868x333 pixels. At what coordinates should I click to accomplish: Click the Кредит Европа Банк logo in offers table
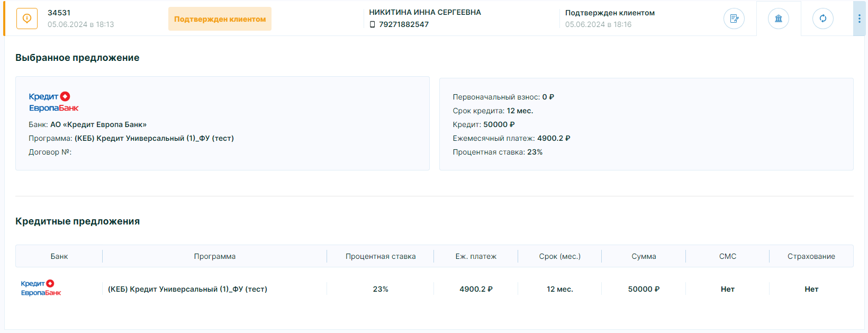(x=41, y=288)
